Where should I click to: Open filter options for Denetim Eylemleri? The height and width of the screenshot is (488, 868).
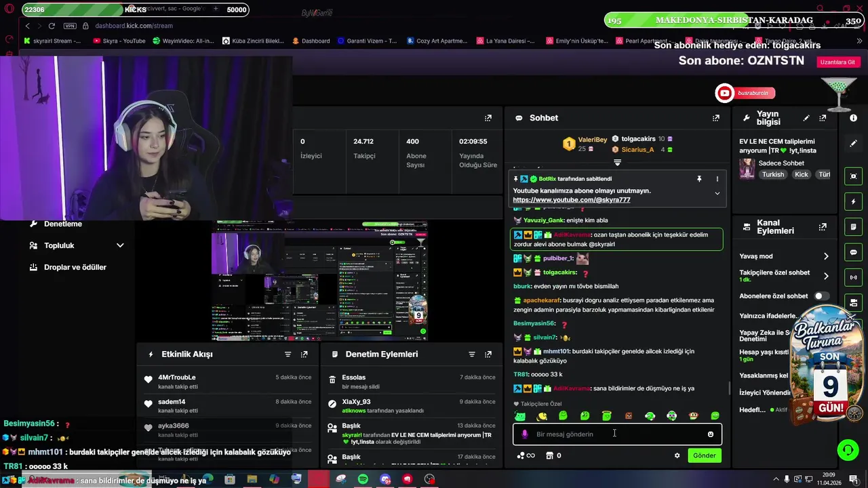click(x=472, y=354)
